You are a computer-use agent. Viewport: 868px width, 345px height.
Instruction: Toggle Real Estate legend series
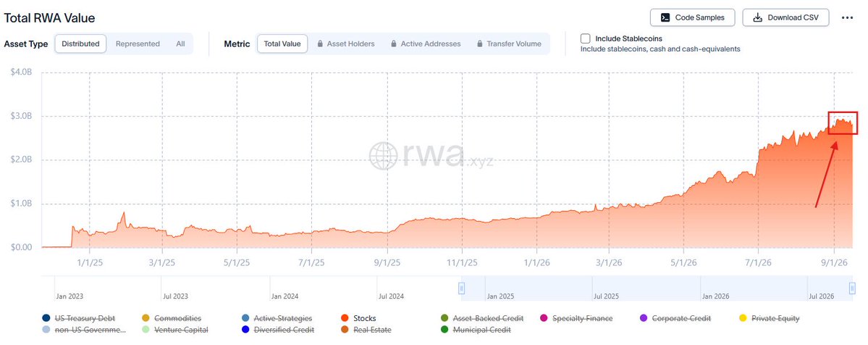[366, 330]
